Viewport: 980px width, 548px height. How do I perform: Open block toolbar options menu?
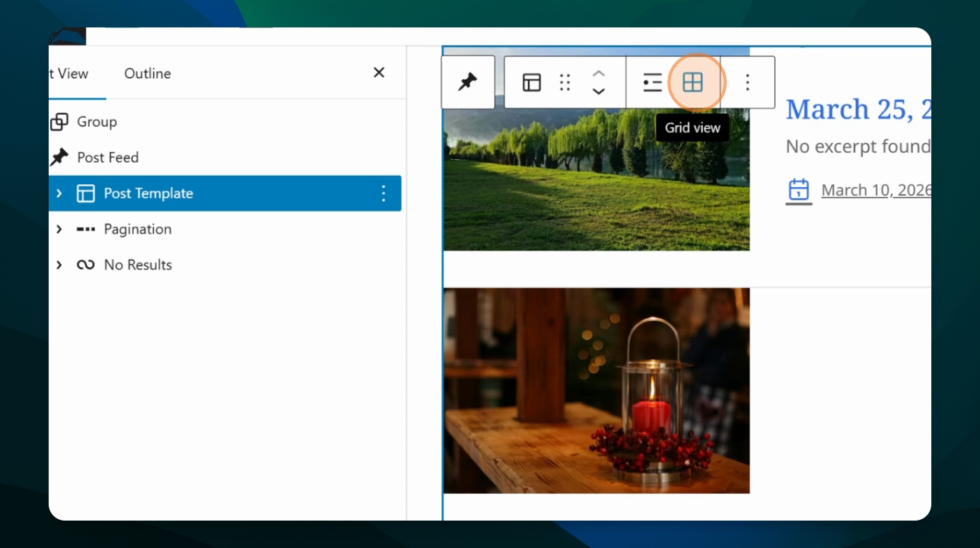[x=748, y=82]
